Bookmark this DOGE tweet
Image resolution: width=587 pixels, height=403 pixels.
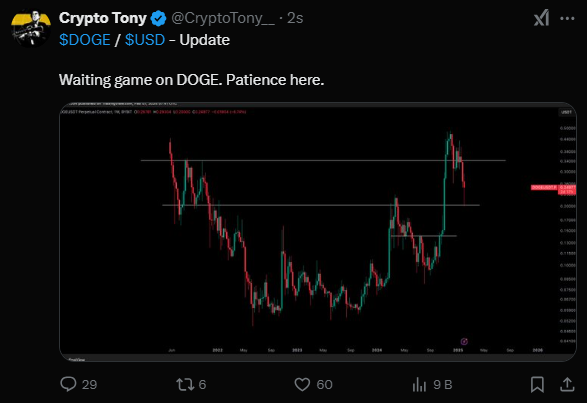pyautogui.click(x=537, y=384)
